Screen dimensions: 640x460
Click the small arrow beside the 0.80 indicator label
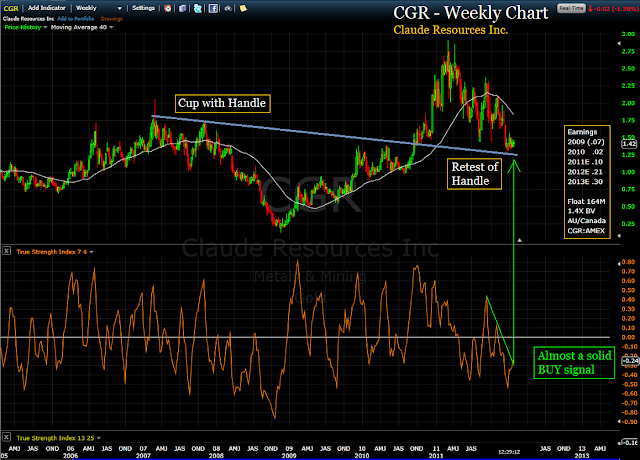pyautogui.click(x=619, y=264)
